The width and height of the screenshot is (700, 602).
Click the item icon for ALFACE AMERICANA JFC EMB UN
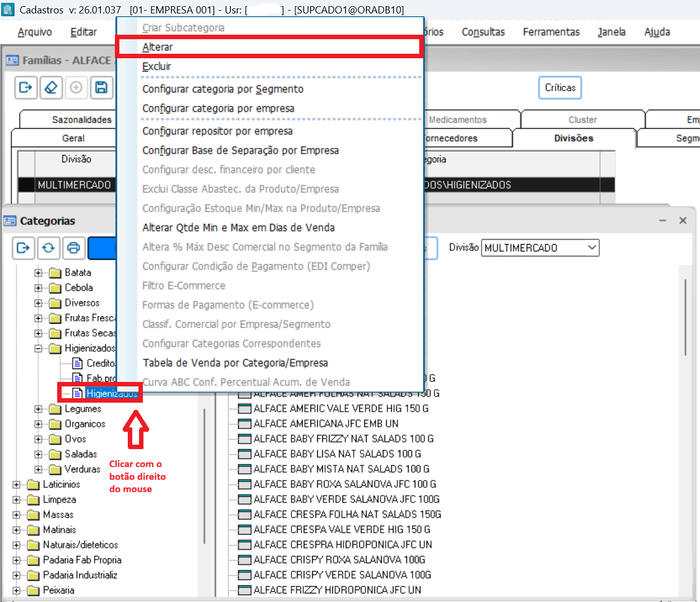(x=244, y=424)
